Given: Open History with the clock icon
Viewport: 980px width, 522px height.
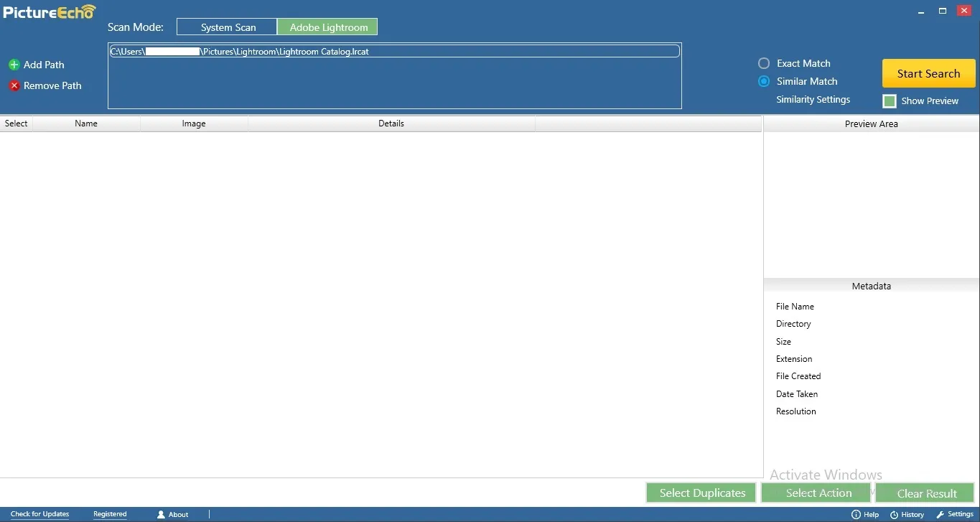Looking at the screenshot, I should point(894,514).
